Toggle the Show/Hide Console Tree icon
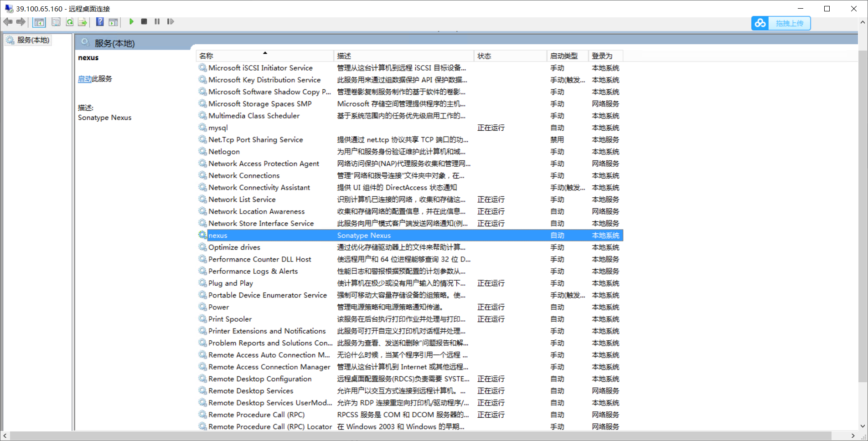Viewport: 868px width, 441px height. click(x=39, y=22)
